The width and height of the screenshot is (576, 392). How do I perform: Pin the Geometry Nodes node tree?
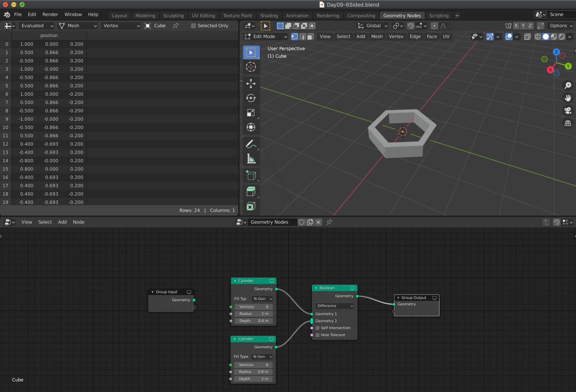click(x=329, y=222)
